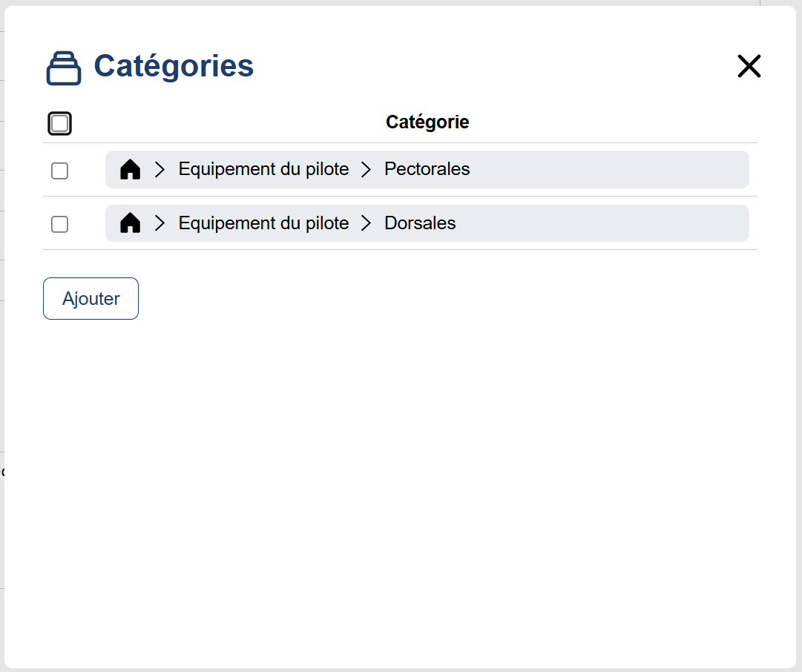
Task: Select the Dorsales category label
Action: click(420, 223)
